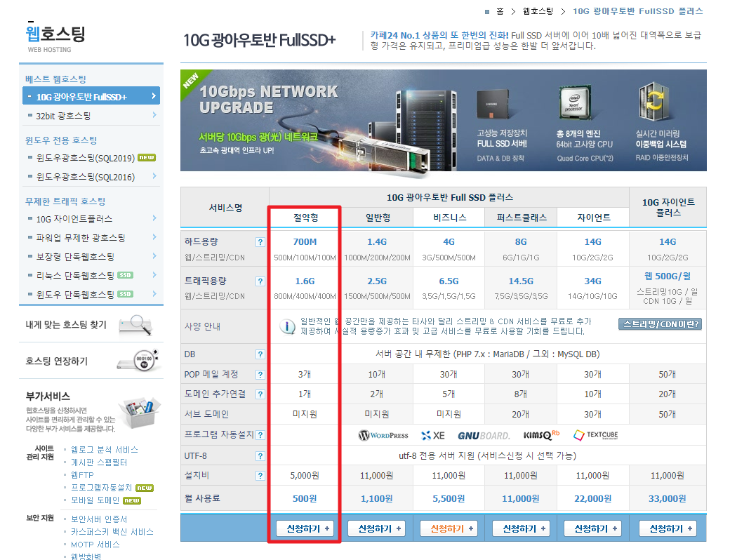Viewport: 730px width, 560px height.
Task: Click the XE logo
Action: pyautogui.click(x=432, y=435)
